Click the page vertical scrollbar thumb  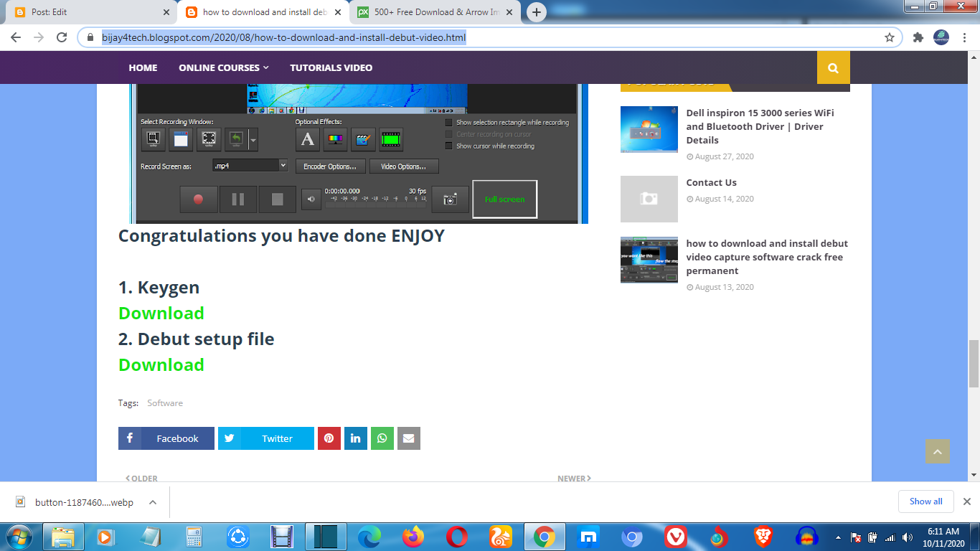(974, 363)
